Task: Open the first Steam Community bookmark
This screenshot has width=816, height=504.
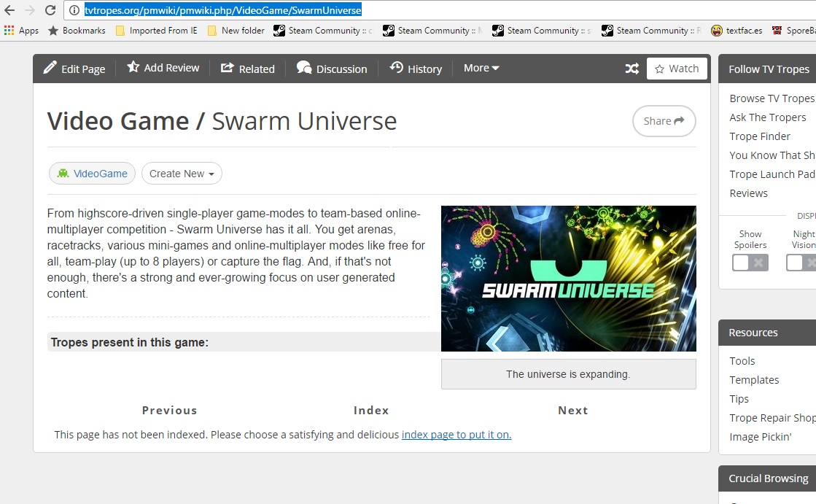Action: [323, 30]
